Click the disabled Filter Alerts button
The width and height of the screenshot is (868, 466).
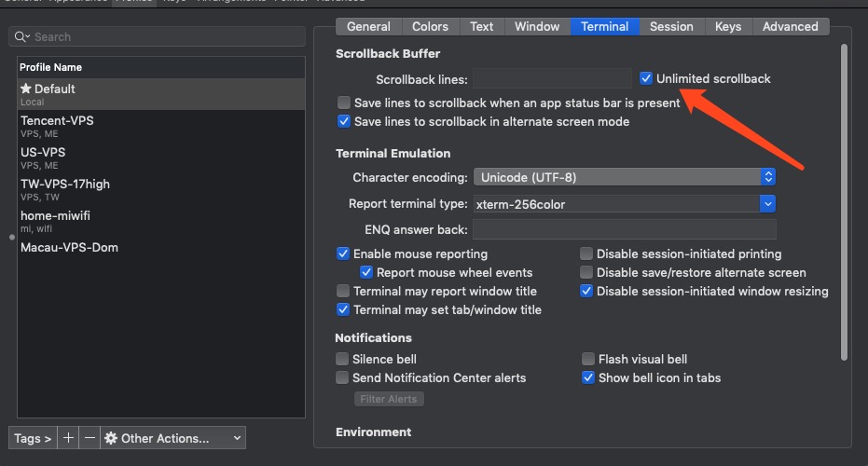[x=389, y=399]
